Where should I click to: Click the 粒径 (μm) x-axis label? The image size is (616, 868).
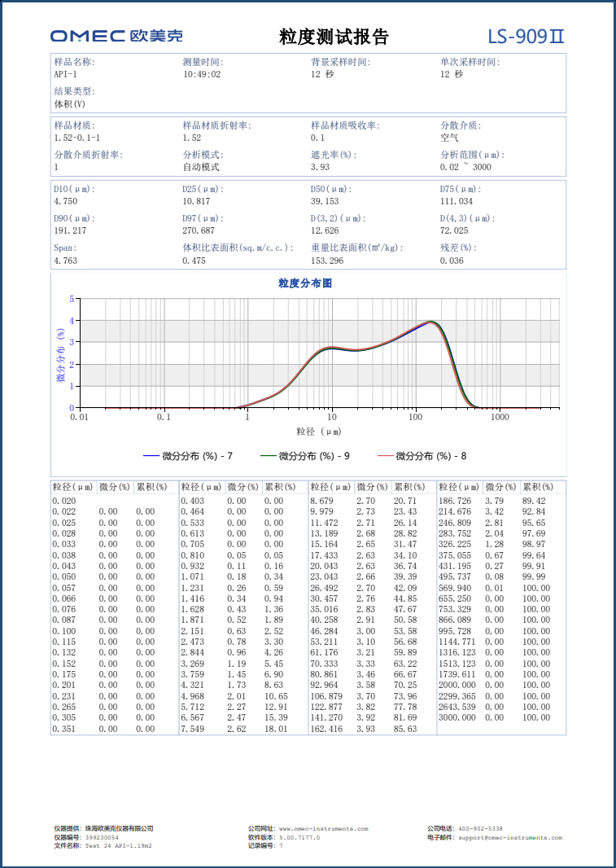pyautogui.click(x=318, y=432)
